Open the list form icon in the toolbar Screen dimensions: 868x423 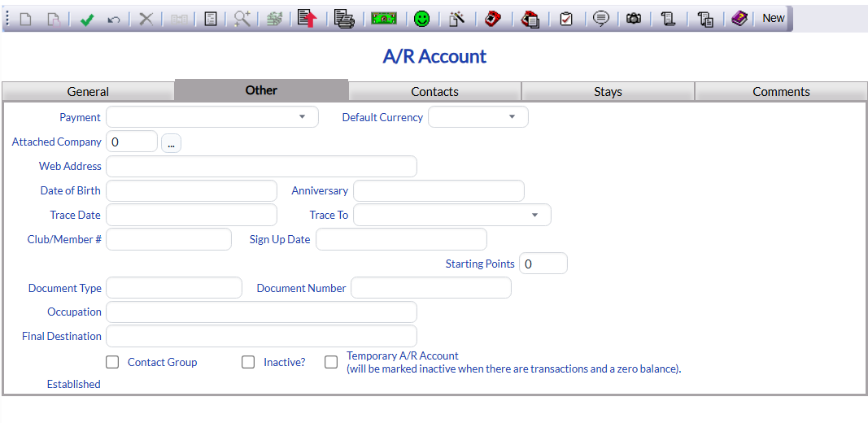click(x=211, y=20)
